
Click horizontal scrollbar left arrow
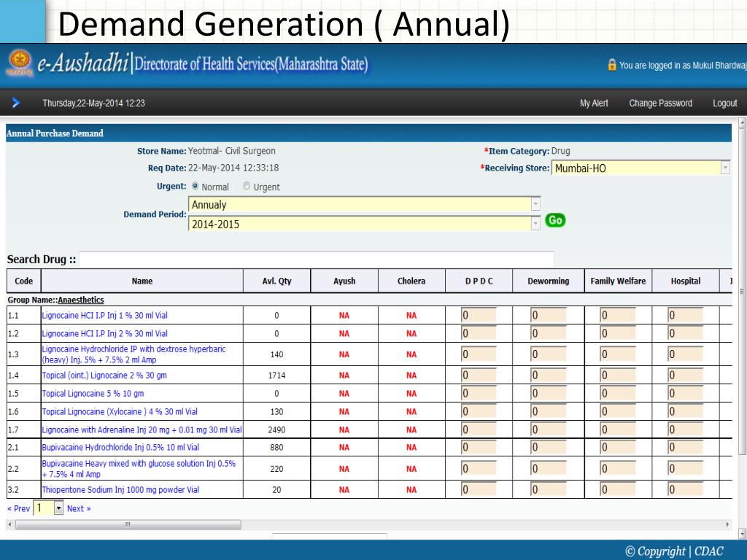click(x=9, y=524)
